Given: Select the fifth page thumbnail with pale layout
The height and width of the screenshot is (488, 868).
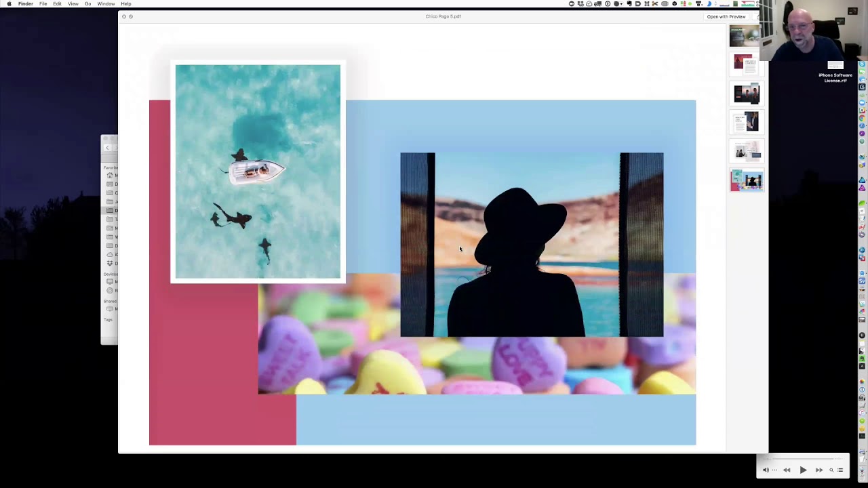Looking at the screenshot, I should pyautogui.click(x=747, y=150).
